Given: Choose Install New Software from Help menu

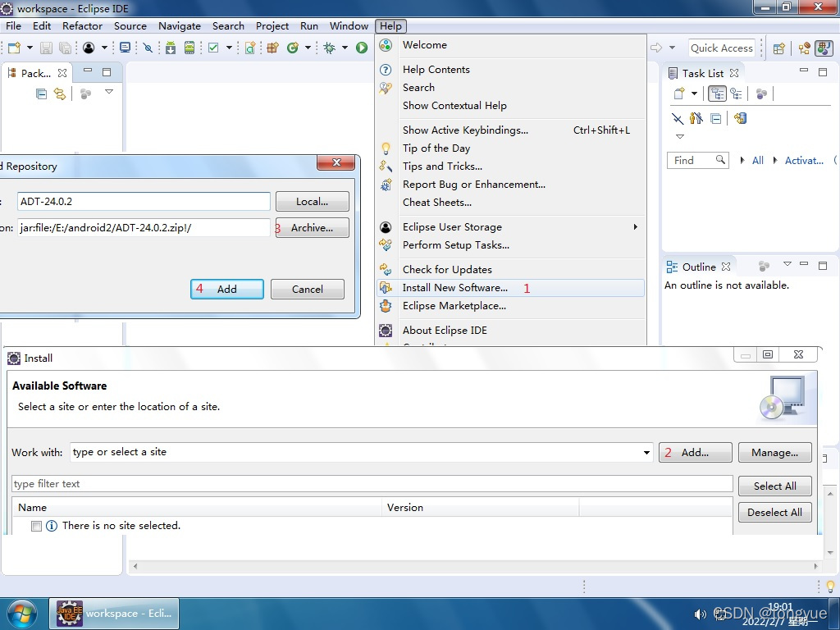Looking at the screenshot, I should (510, 288).
